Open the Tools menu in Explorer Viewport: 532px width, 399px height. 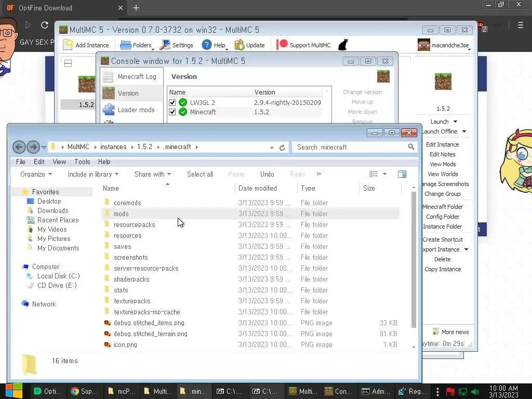(x=82, y=162)
